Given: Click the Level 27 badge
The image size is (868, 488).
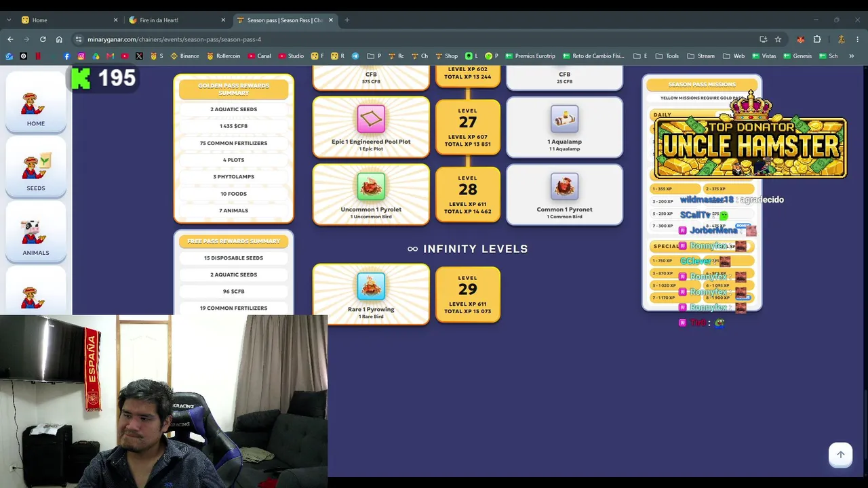Looking at the screenshot, I should tap(468, 127).
